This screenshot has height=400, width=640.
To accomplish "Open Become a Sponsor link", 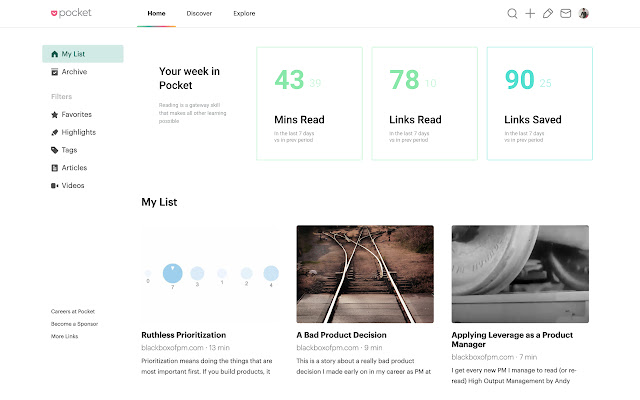I will [x=74, y=324].
